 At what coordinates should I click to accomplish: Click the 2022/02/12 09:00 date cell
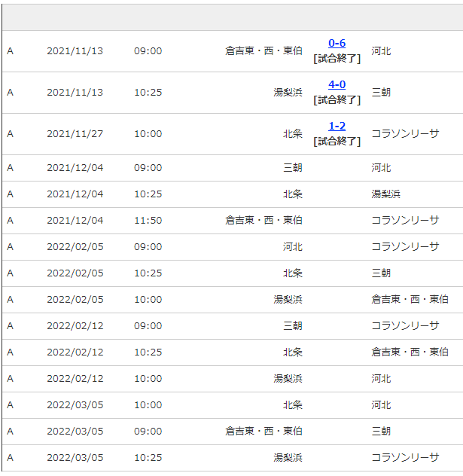[x=75, y=325]
